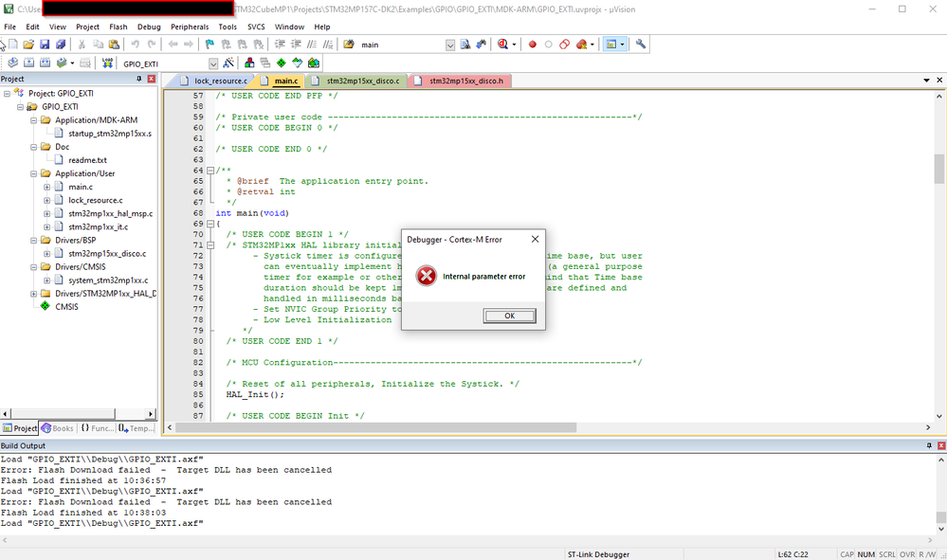This screenshot has height=560, width=947.
Task: Expand the Drivers/STM32MP1xx_HAL_D folder
Action: point(34,294)
